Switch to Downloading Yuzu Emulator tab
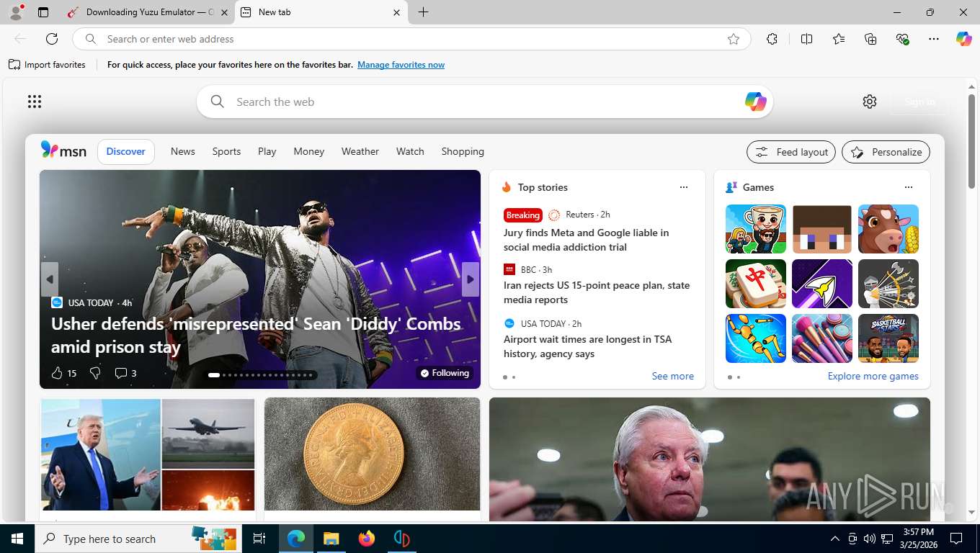Viewport: 980px width, 553px height. coord(148,12)
